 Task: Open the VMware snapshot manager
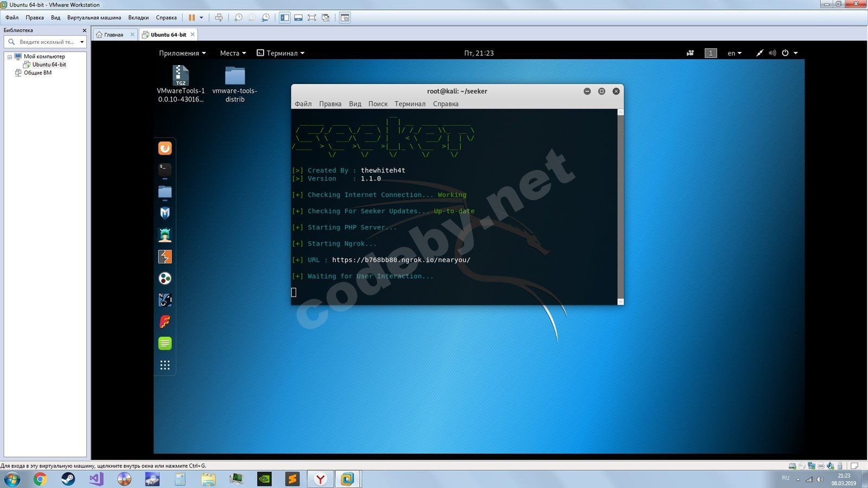click(265, 17)
